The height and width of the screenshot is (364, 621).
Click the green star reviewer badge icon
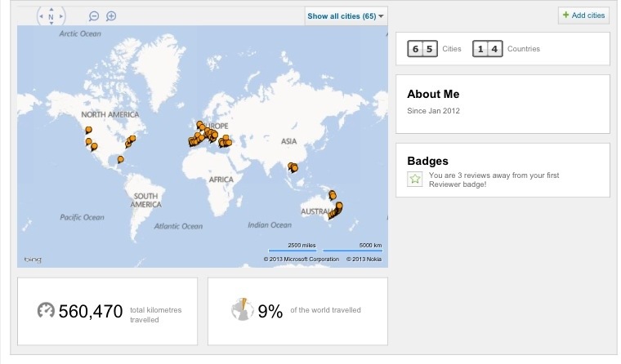(x=414, y=179)
